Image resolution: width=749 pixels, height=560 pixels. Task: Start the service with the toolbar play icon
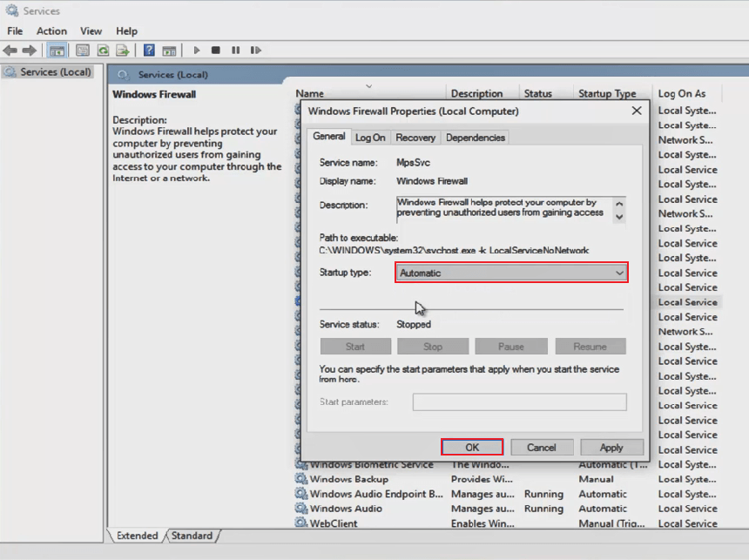196,51
